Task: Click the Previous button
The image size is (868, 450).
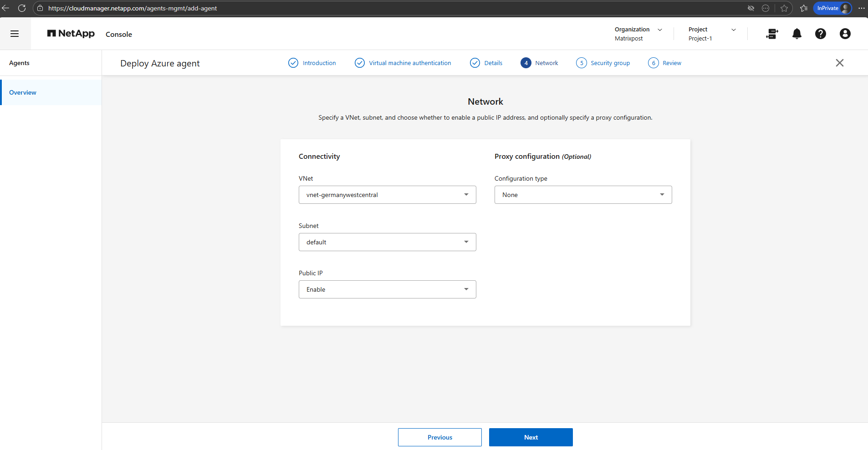Action: pos(439,437)
